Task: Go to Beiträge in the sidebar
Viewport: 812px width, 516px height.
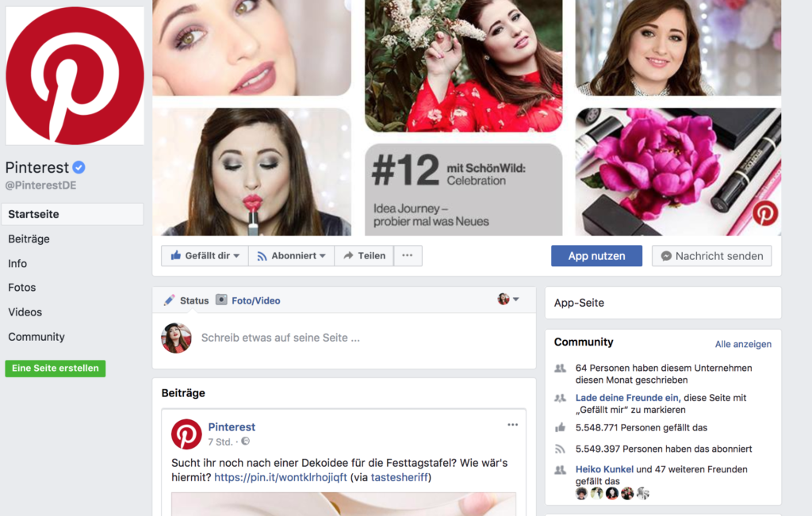Action: (29, 239)
